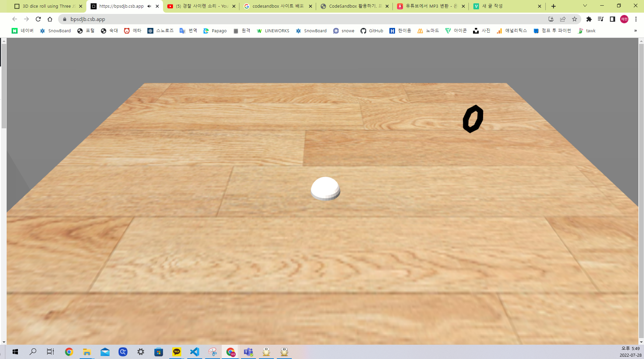The height and width of the screenshot is (359, 644).
Task: Open the media control icon
Action: (x=601, y=19)
